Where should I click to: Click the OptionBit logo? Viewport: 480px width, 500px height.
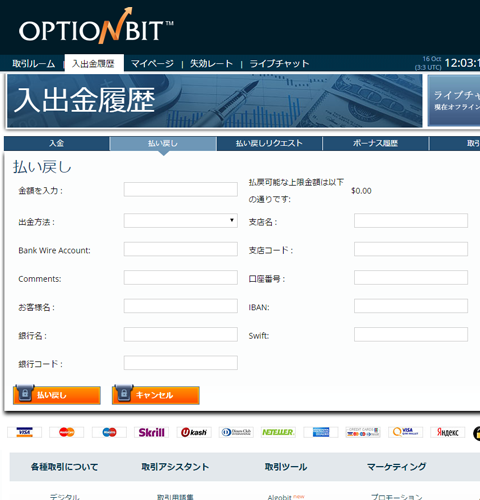96,27
